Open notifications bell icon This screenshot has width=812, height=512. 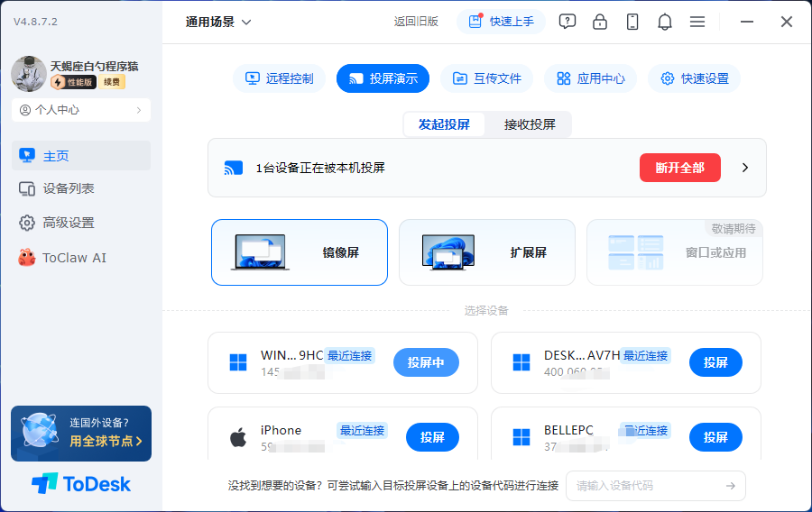665,22
